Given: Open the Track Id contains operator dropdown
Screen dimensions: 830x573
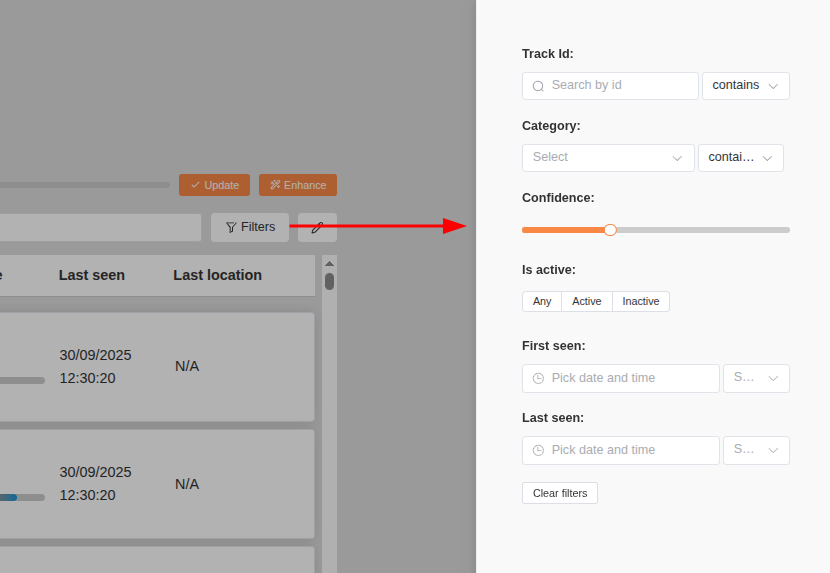Looking at the screenshot, I should (x=745, y=86).
